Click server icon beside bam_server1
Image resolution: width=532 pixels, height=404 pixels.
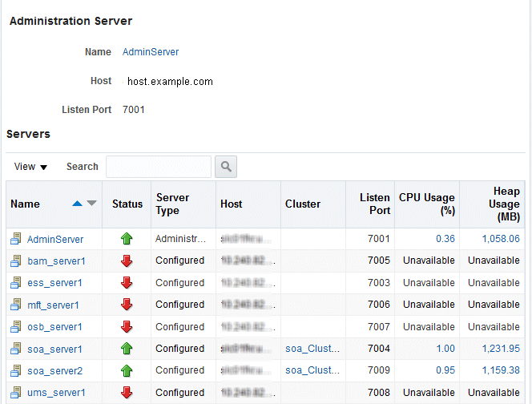(x=15, y=261)
